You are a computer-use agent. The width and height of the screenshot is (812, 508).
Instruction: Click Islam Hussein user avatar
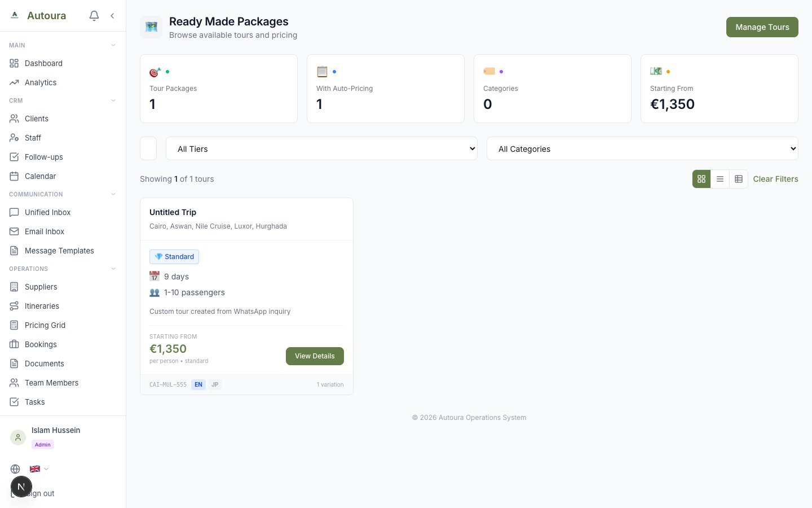18,437
